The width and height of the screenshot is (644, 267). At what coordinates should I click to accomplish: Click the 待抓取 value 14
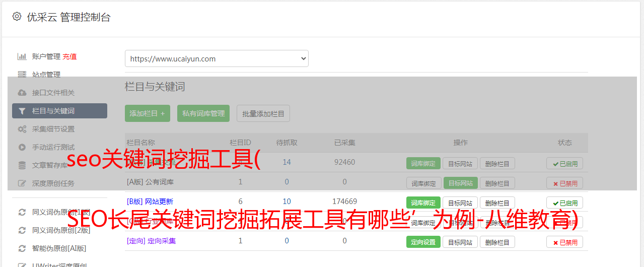287,162
